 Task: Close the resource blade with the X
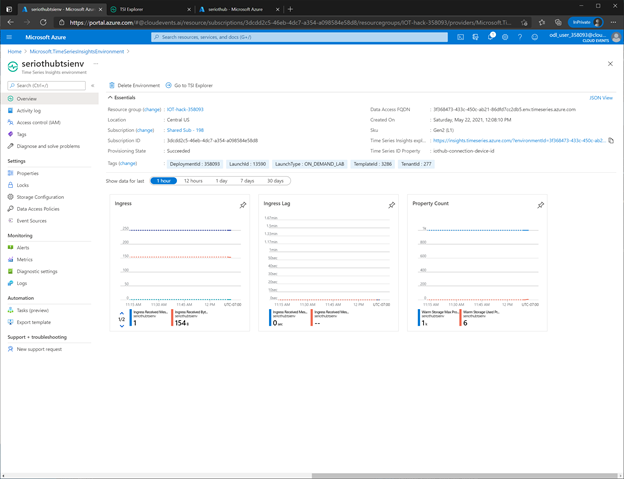(610, 64)
